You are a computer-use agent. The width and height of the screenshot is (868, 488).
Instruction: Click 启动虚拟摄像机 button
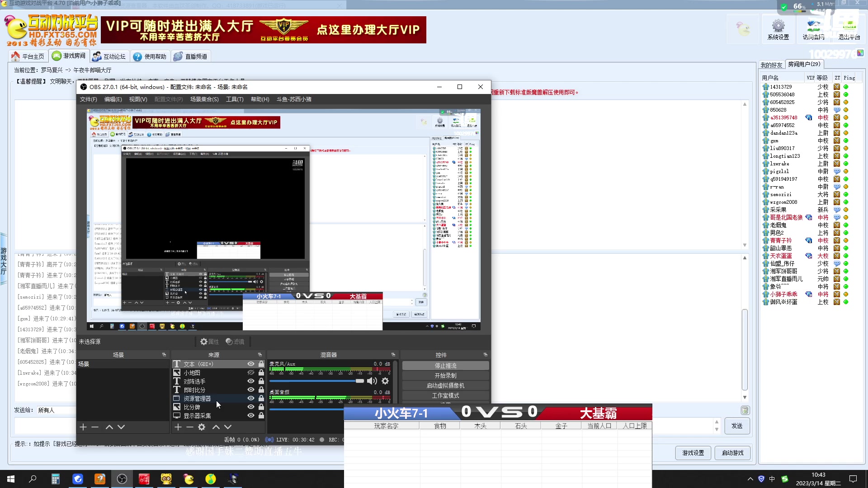coord(446,385)
